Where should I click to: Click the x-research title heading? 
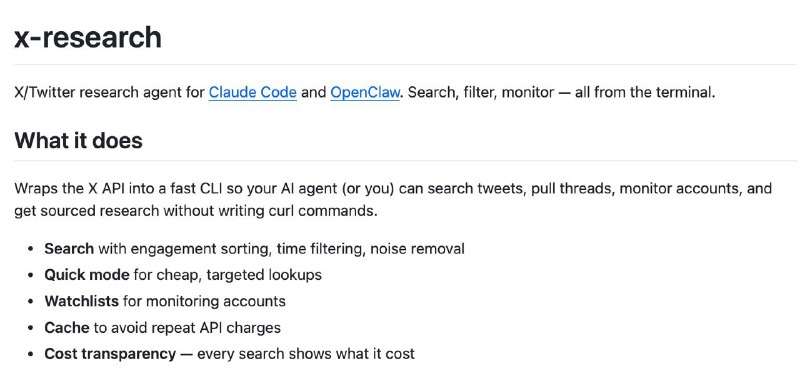tap(88, 37)
